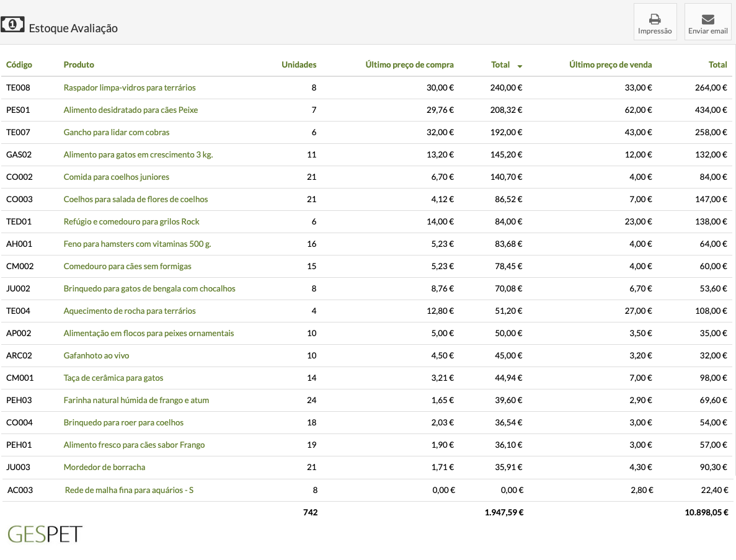736x560 pixels.
Task: Sort by the Código column header
Action: 19,64
